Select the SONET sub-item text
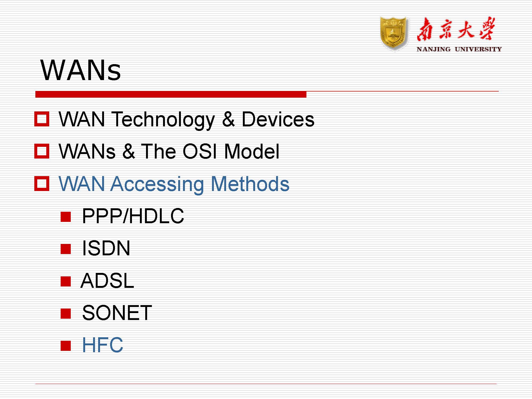 [x=117, y=313]
